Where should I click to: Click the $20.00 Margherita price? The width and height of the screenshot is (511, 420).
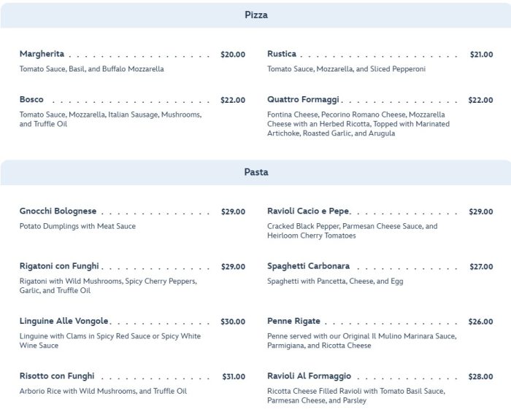tap(233, 55)
